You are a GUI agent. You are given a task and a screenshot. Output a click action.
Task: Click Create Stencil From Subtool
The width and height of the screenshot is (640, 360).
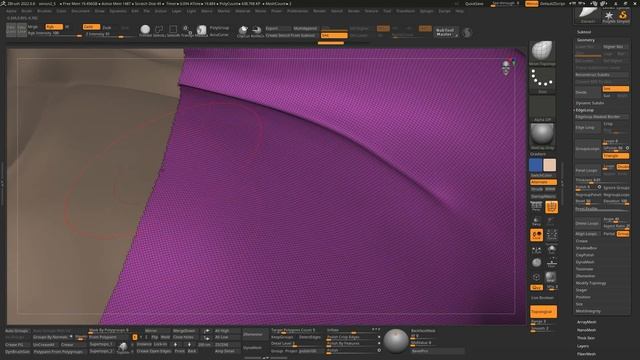pos(291,36)
